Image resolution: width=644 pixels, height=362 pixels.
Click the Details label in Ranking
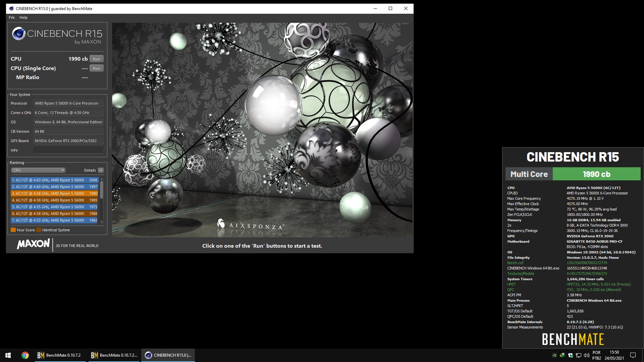[x=90, y=170]
